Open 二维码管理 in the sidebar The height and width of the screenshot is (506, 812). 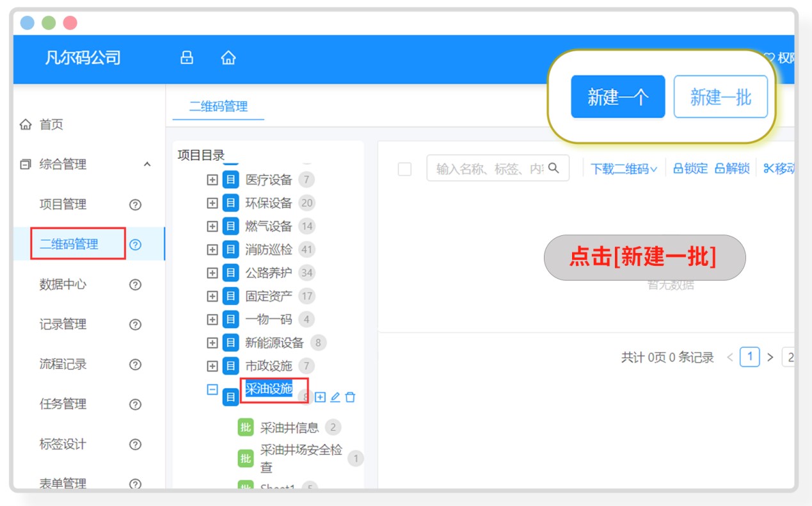pos(69,244)
